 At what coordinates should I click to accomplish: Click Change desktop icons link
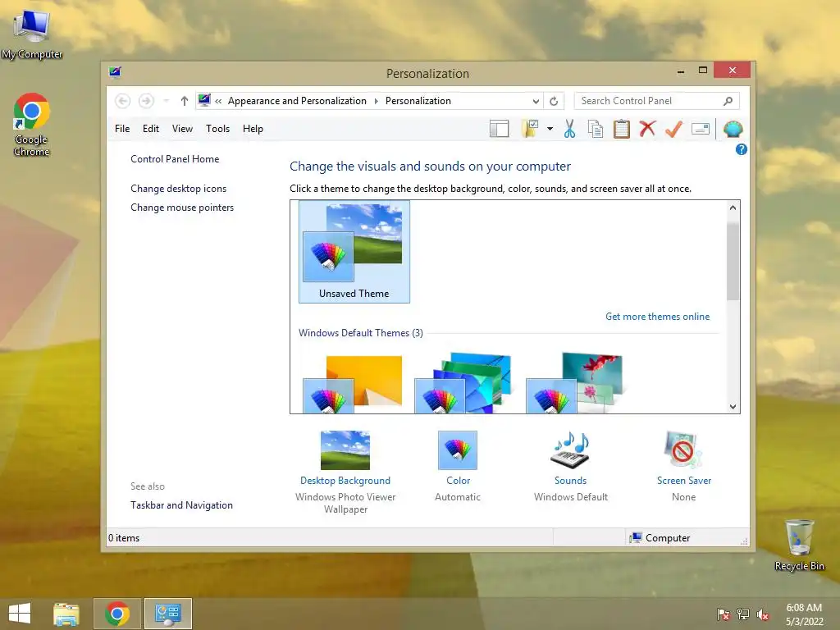pyautogui.click(x=178, y=189)
